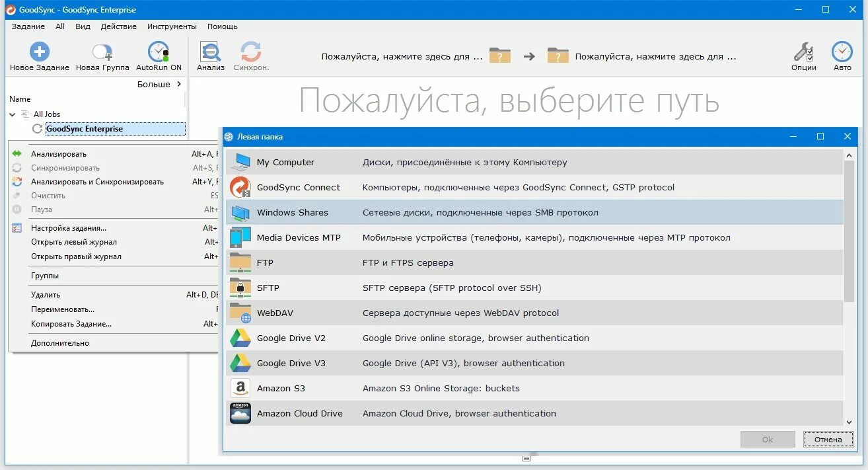Viewport: 868px width, 470px height.
Task: Open the Инструменты menu
Action: (172, 26)
